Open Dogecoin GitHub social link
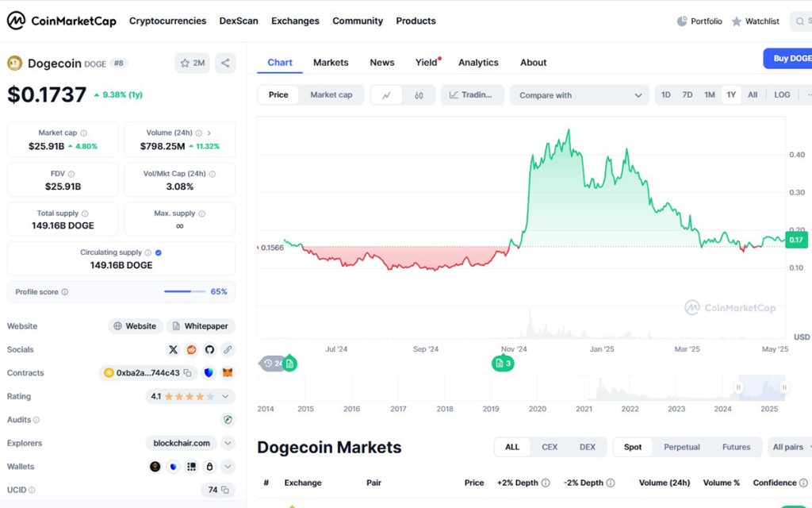Image resolution: width=812 pixels, height=508 pixels. point(209,349)
